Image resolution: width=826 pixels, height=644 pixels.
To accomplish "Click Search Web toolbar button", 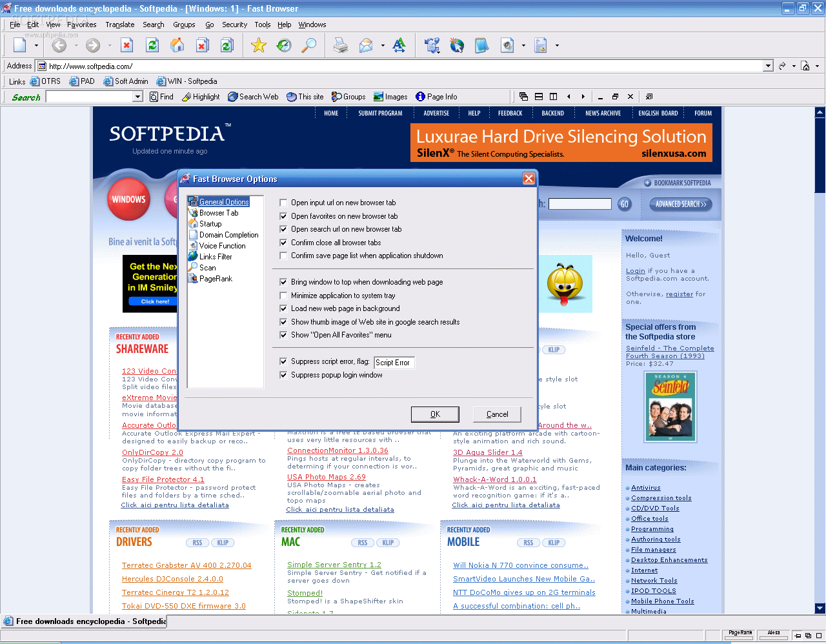I will coord(253,97).
